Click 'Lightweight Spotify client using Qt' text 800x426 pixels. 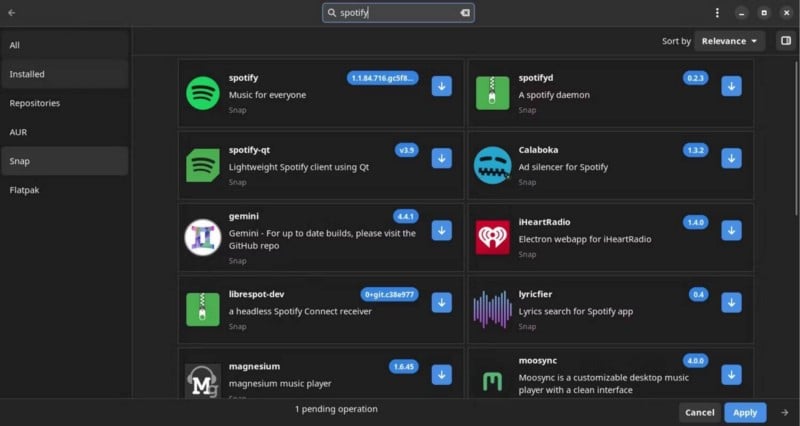pyautogui.click(x=299, y=167)
